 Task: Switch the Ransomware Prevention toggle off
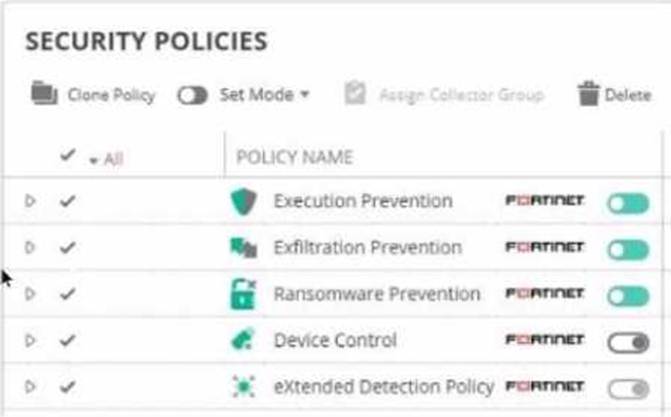tap(627, 296)
